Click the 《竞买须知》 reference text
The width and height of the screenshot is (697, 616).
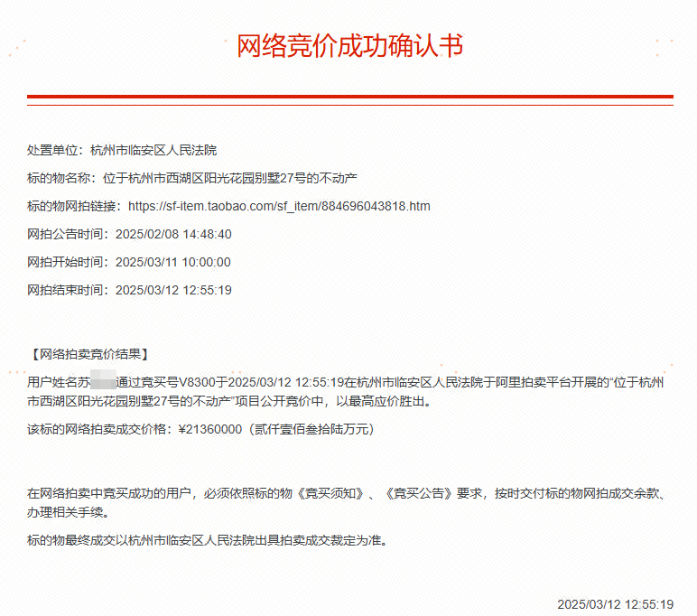330,493
